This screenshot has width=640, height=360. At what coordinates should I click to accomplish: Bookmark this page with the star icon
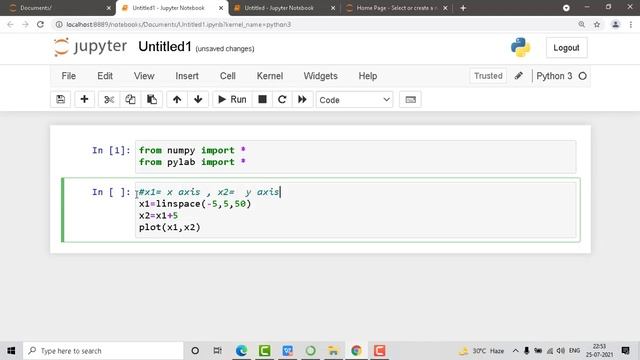click(597, 24)
